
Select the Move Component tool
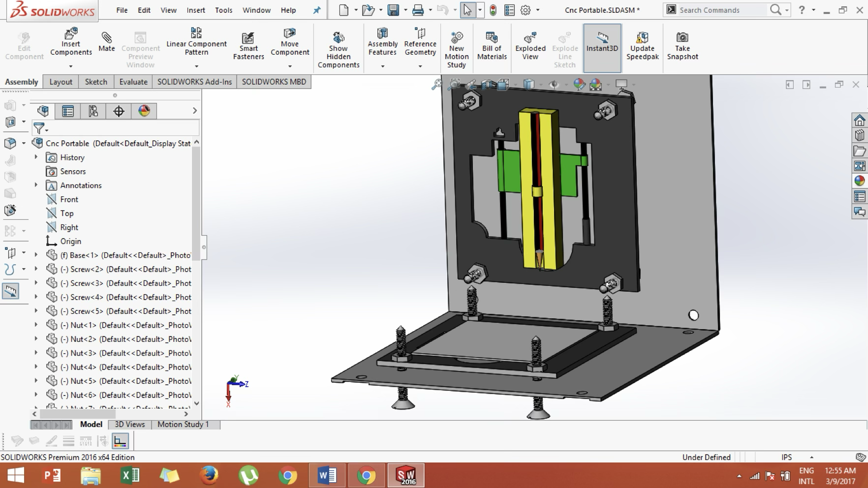pos(290,44)
